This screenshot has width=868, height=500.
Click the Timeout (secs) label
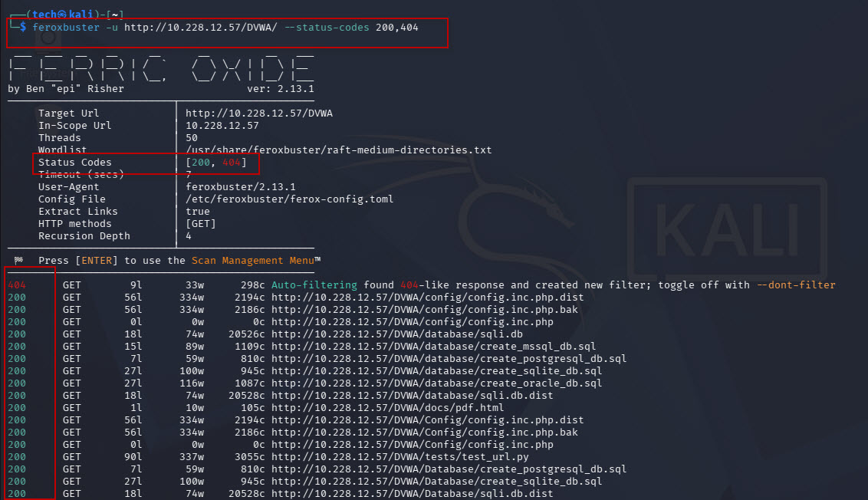[x=81, y=174]
